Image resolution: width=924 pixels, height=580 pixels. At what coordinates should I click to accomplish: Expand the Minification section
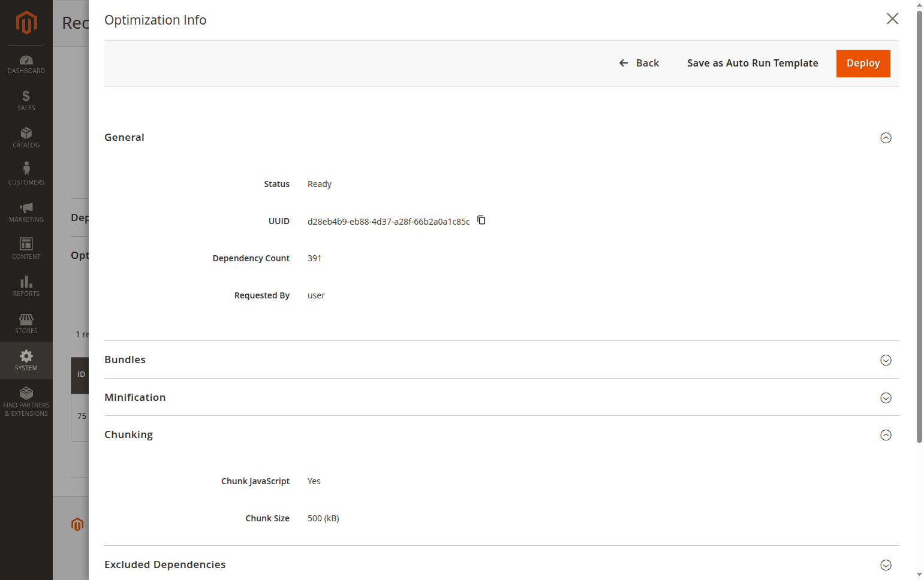tap(886, 398)
